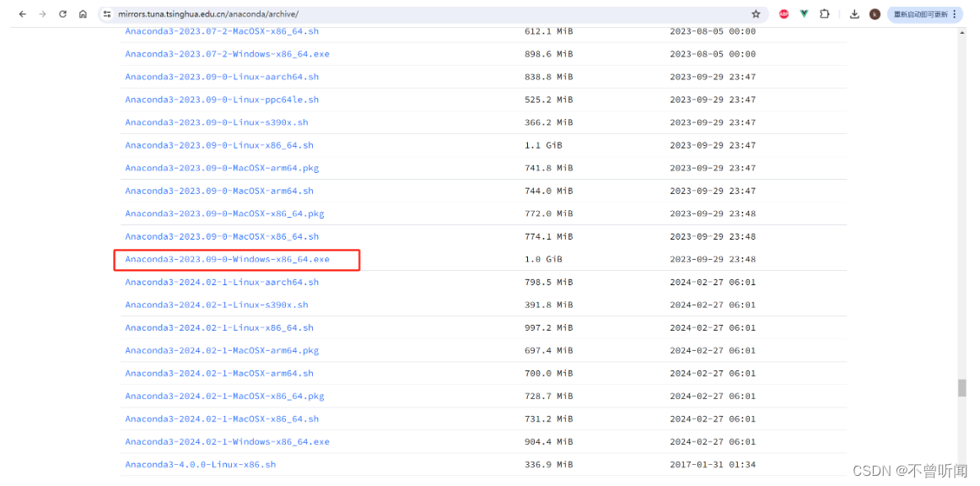Click the 772.0 MiB size cell
The width and height of the screenshot is (980, 486).
pos(549,213)
